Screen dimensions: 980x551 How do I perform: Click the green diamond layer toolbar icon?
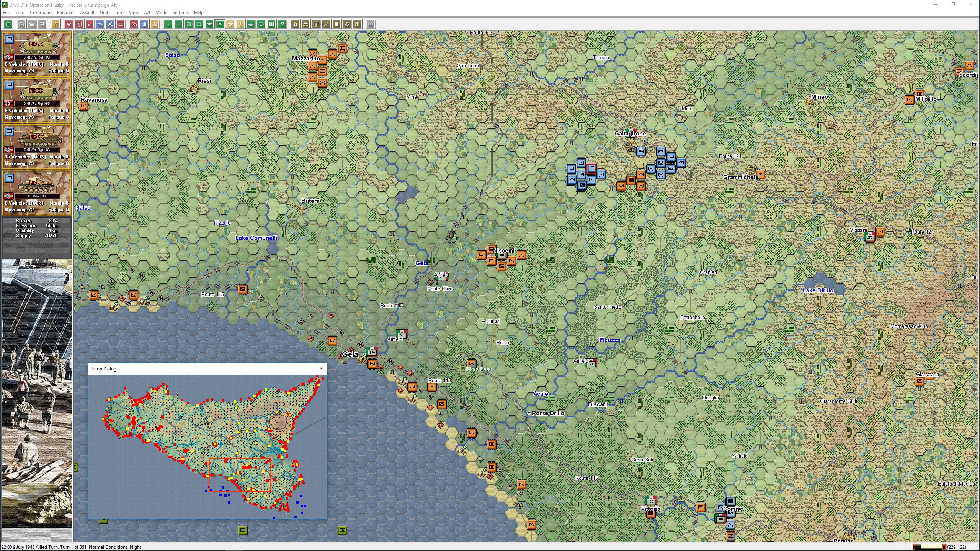[209, 24]
